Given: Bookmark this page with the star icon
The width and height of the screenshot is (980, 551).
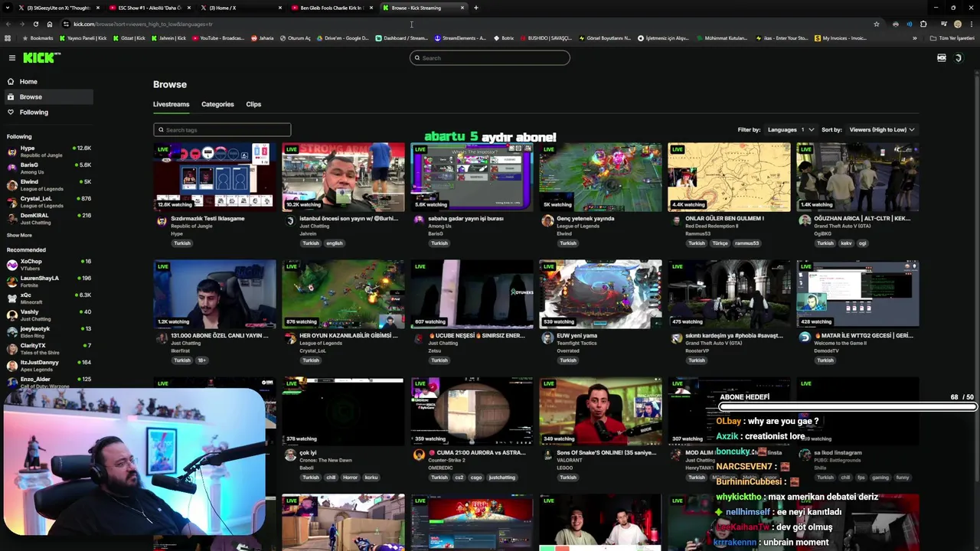Looking at the screenshot, I should tap(877, 24).
